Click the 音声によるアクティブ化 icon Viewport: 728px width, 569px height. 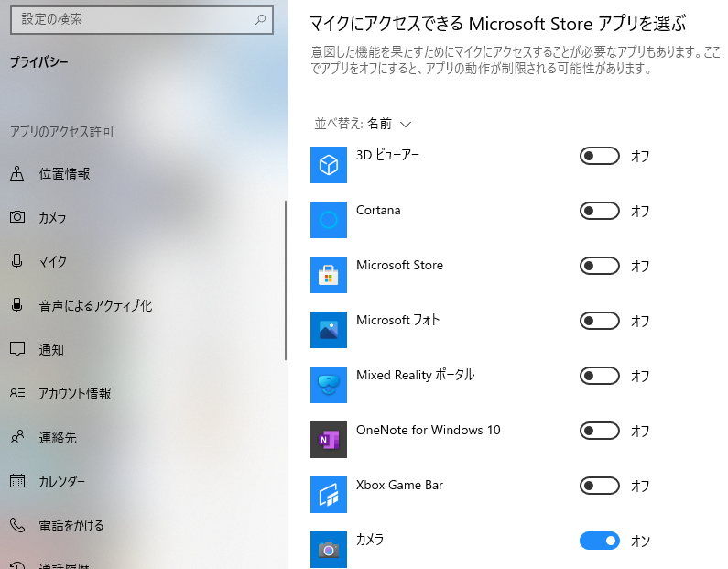pyautogui.click(x=17, y=305)
